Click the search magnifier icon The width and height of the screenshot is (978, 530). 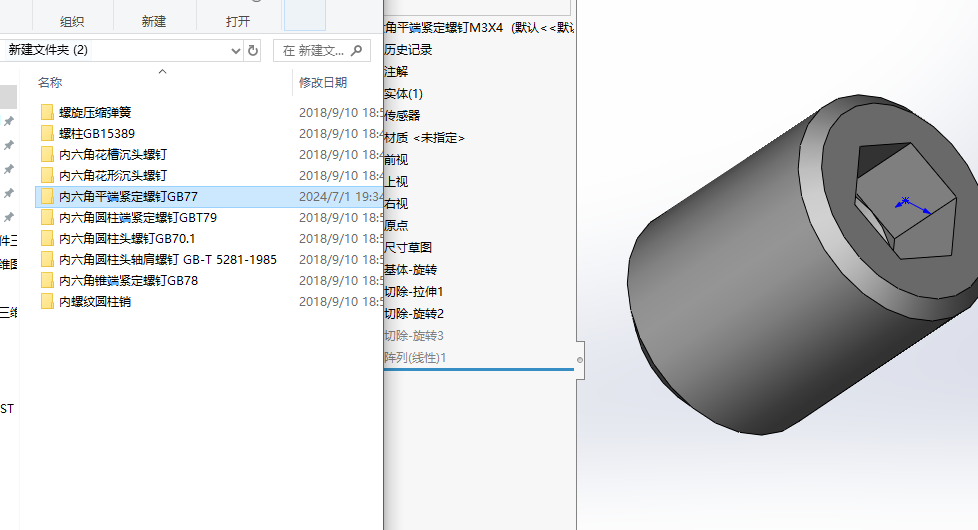pos(357,51)
